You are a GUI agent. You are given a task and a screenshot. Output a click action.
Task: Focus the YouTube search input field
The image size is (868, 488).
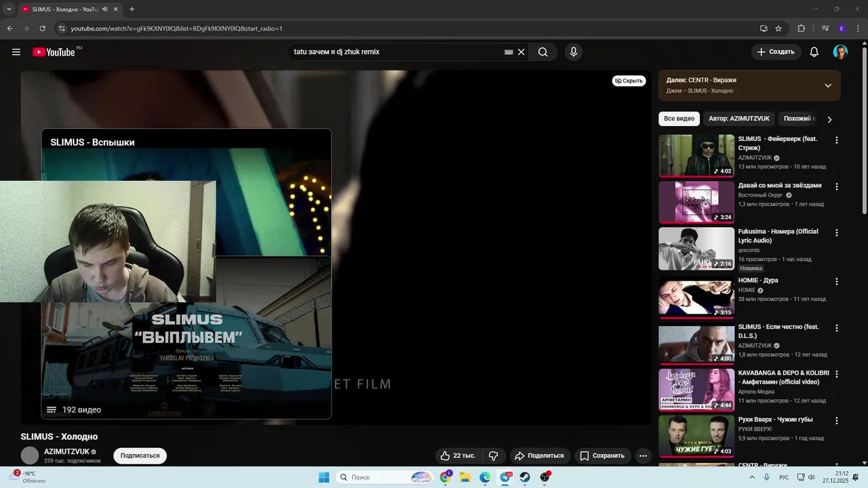click(x=397, y=52)
